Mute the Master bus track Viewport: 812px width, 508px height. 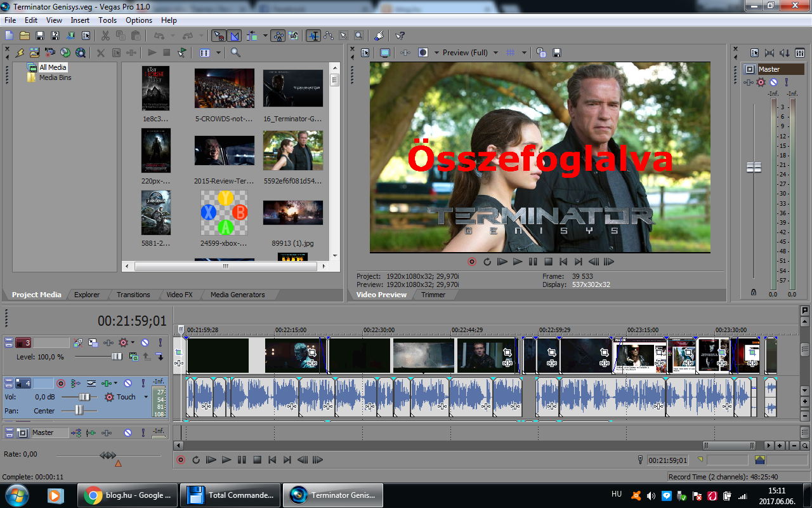(128, 433)
